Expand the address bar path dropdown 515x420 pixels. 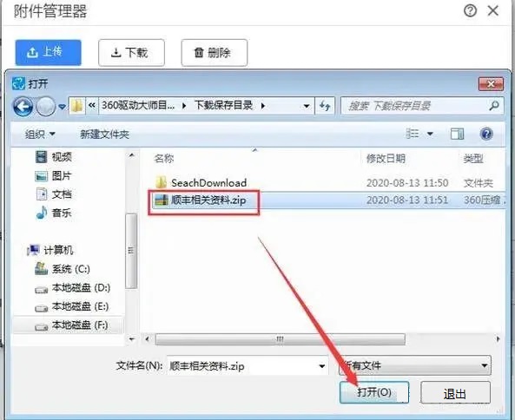[x=306, y=106]
